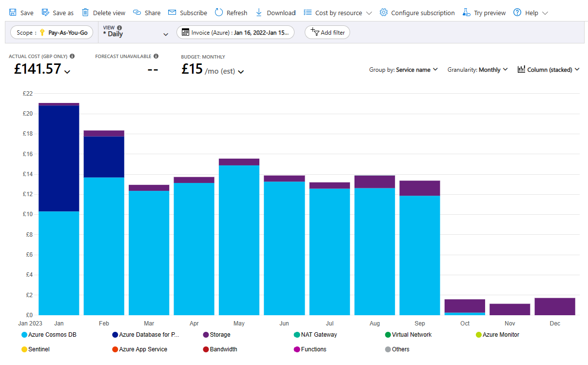The height and width of the screenshot is (365, 588).
Task: Click the NAT Gateway teal color swatch
Action: click(x=296, y=335)
